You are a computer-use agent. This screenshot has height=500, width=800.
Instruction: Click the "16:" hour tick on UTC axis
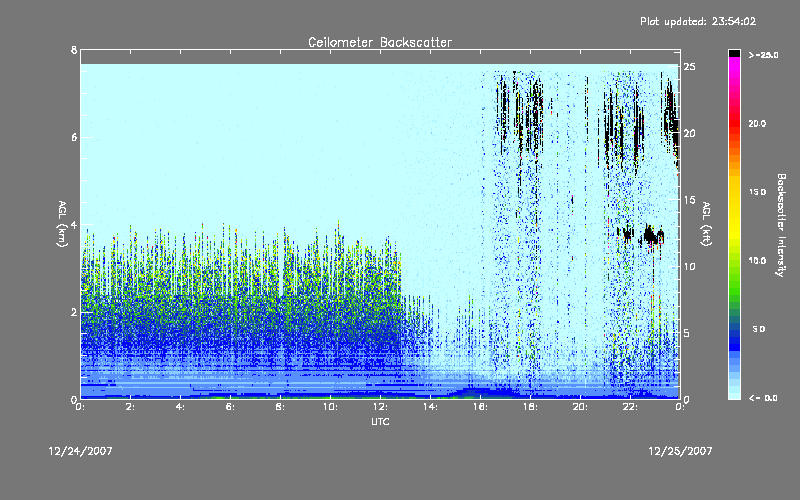click(480, 407)
